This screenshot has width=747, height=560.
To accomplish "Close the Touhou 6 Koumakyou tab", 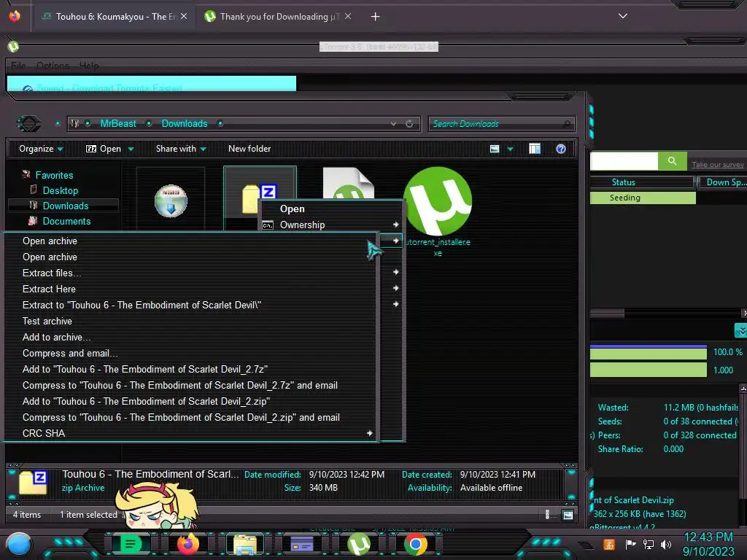I will (x=184, y=16).
